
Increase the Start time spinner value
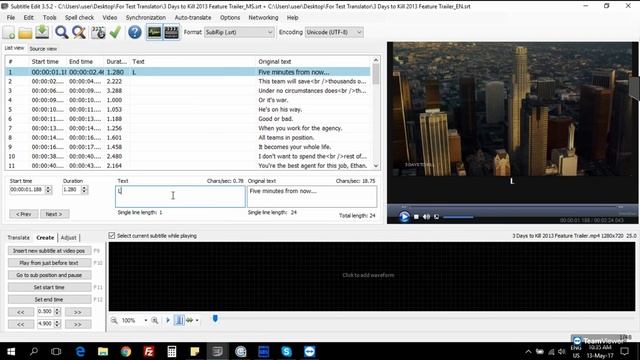(49, 188)
